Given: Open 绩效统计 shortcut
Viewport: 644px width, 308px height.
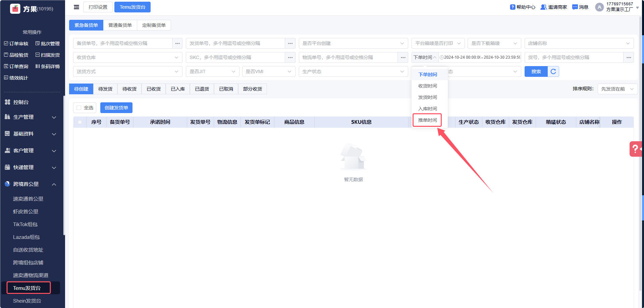Looking at the screenshot, I should [x=16, y=78].
